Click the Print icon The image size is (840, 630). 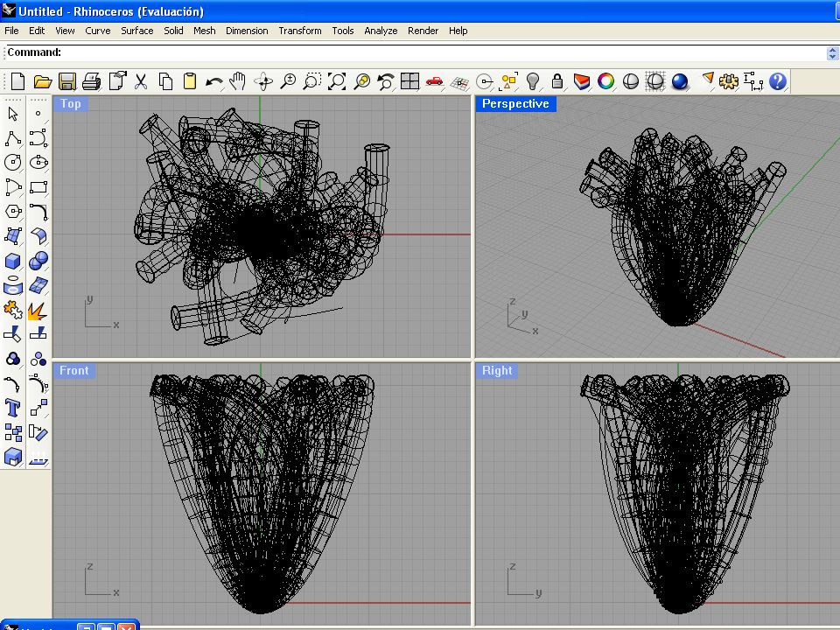pos(92,81)
